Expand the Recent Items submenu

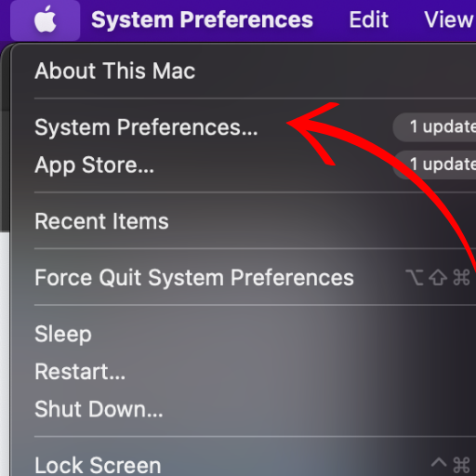pyautogui.click(x=101, y=221)
